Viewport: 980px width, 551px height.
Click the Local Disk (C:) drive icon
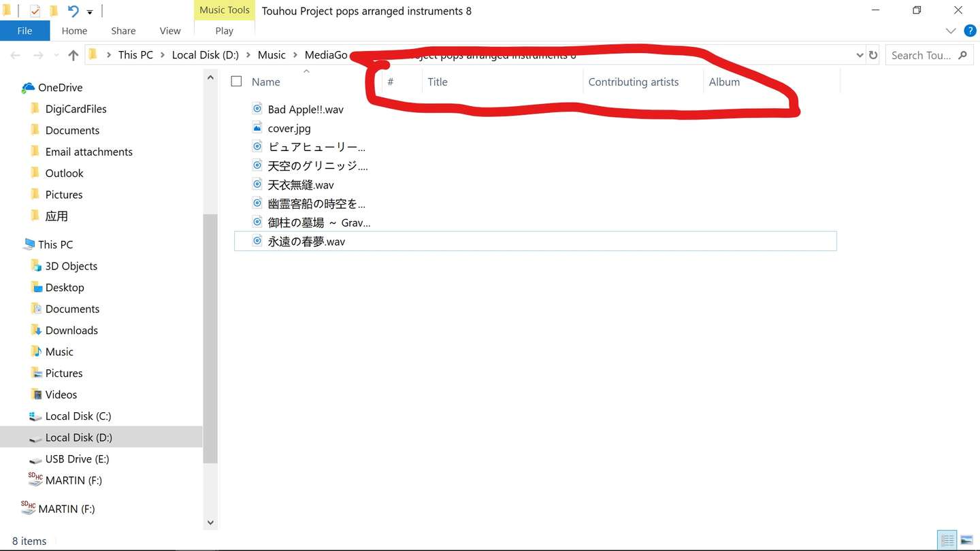coord(35,416)
